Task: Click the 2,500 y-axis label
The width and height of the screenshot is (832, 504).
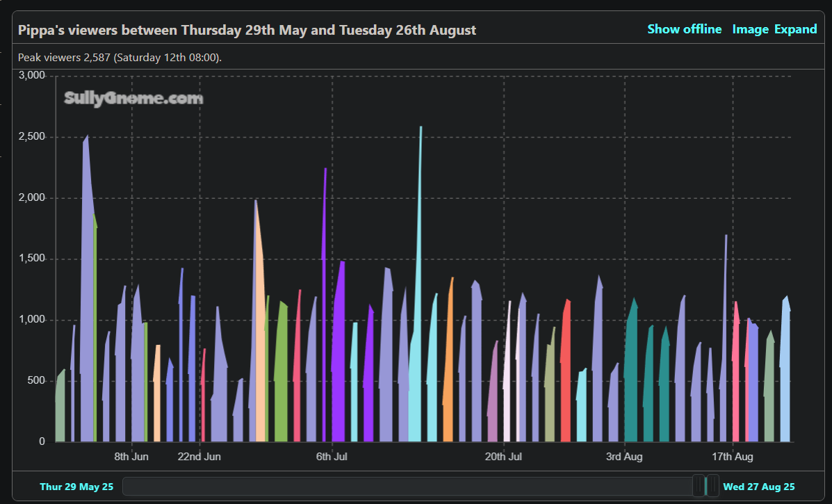Action: [x=32, y=136]
